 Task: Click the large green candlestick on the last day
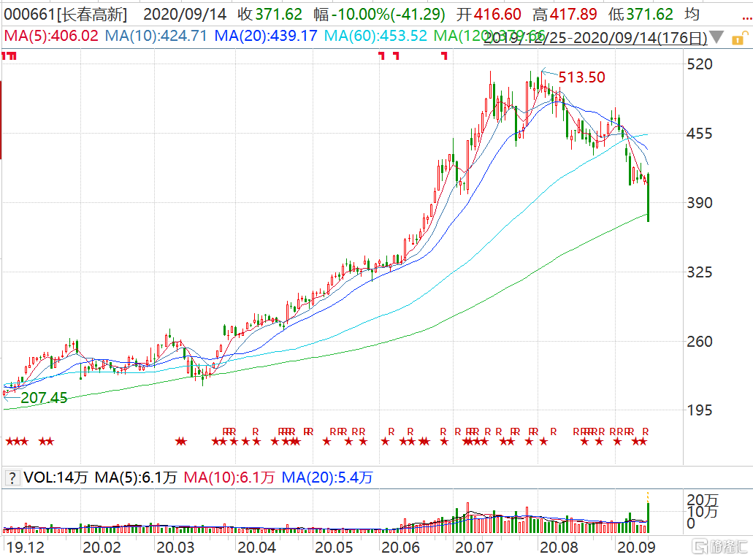pos(648,197)
